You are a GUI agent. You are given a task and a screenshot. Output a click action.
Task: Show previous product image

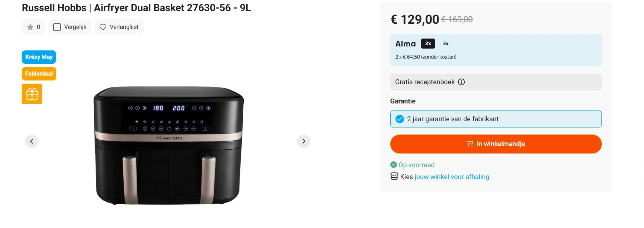[32, 141]
